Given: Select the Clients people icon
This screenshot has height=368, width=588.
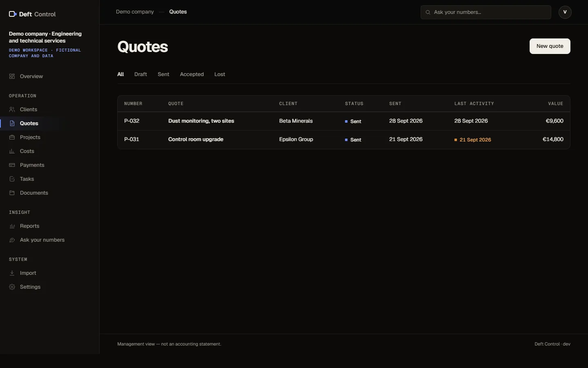Looking at the screenshot, I should click(x=12, y=110).
